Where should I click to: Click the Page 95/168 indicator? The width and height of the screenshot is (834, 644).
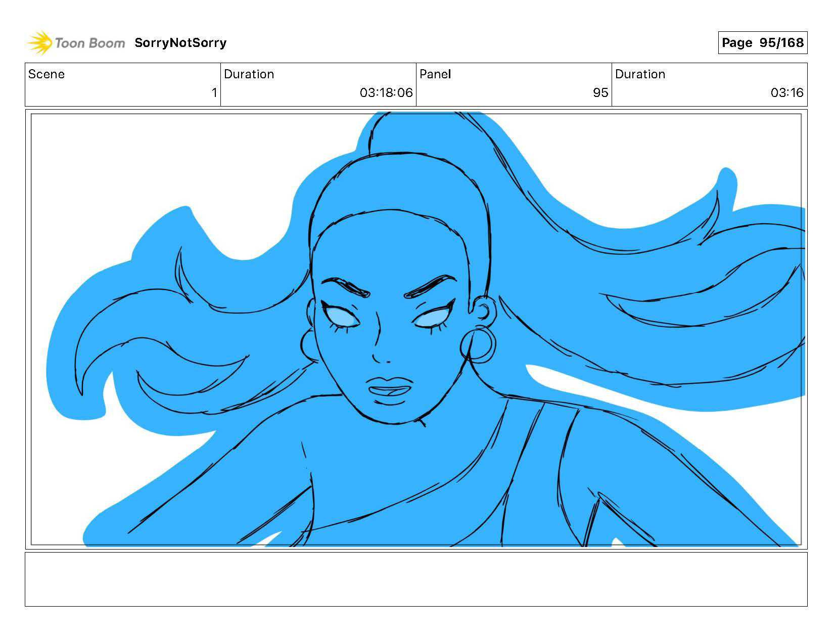[762, 43]
